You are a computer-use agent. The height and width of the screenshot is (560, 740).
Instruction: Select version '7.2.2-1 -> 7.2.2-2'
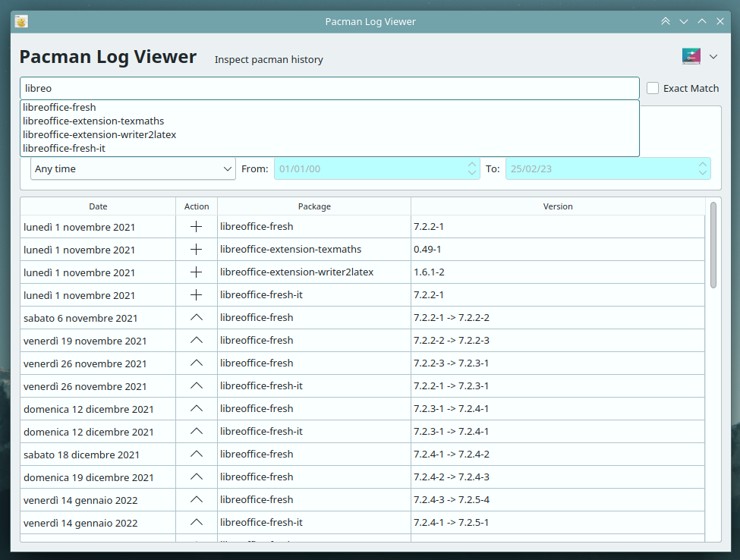click(x=558, y=317)
